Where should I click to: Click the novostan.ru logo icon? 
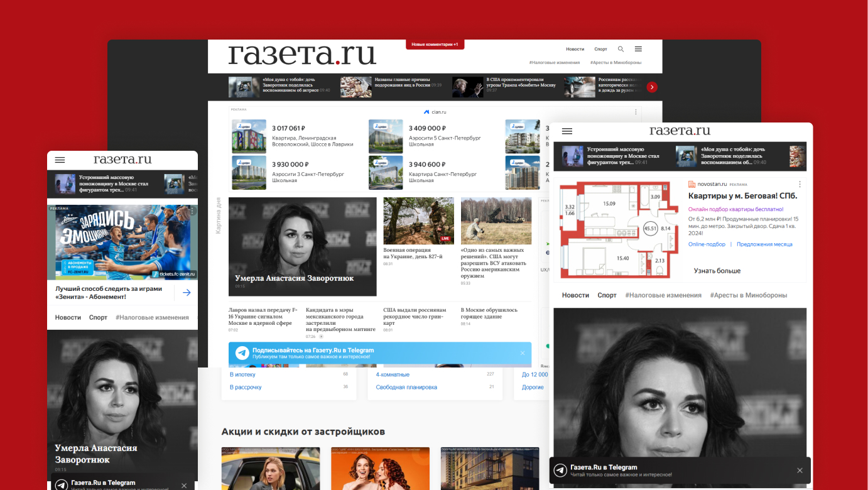coord(692,184)
